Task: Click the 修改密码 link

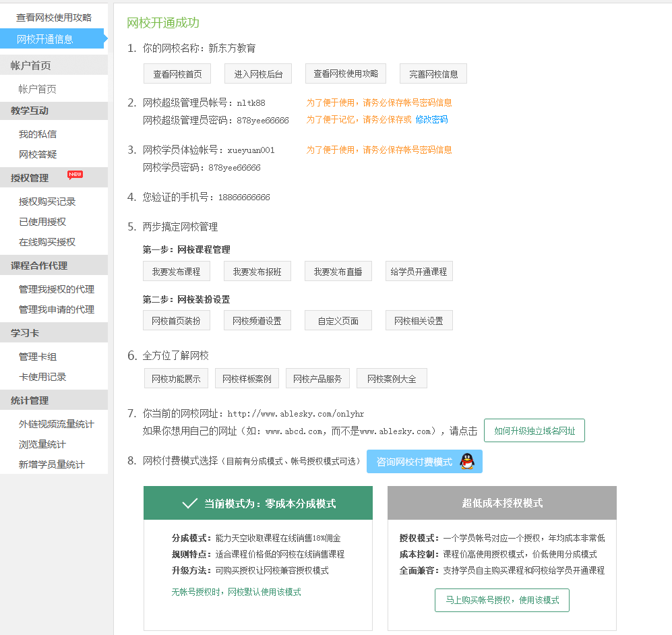Action: tap(431, 119)
